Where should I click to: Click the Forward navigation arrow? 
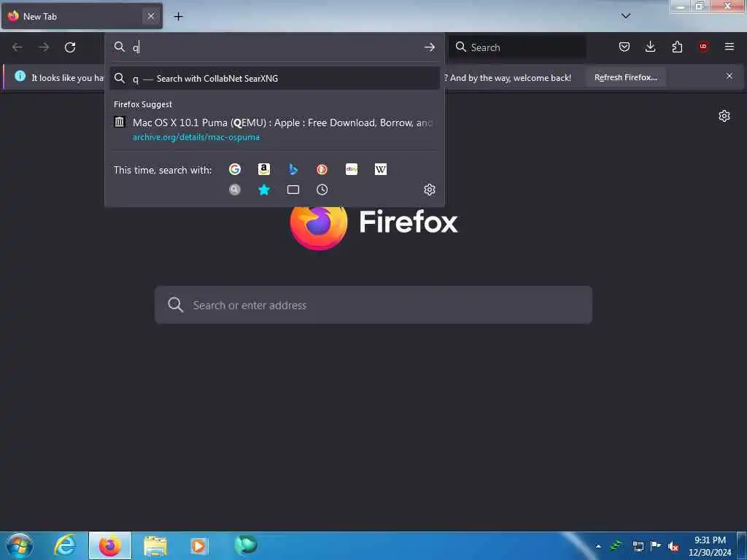point(44,47)
